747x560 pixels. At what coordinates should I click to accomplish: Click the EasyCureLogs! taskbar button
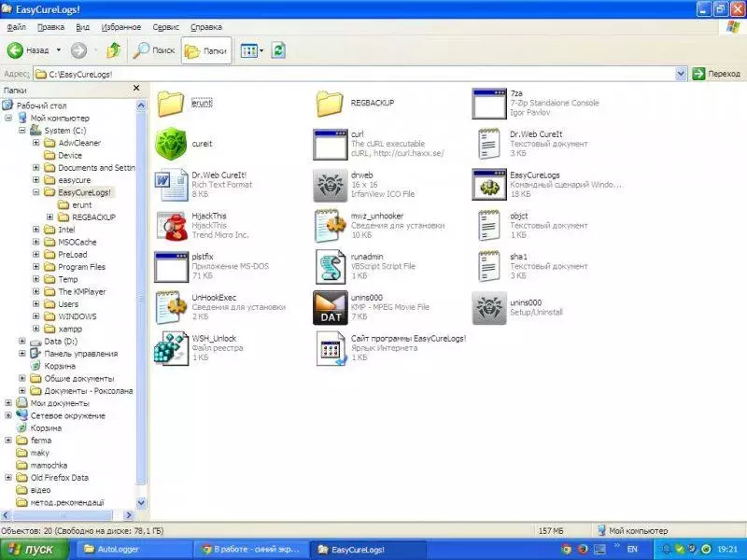point(368,550)
